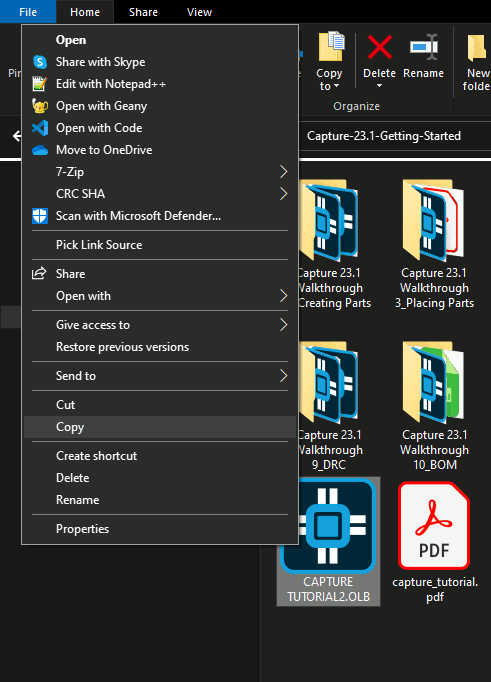
Task: Click the Walkthrough 10_BOM folder name text
Action: tap(434, 450)
